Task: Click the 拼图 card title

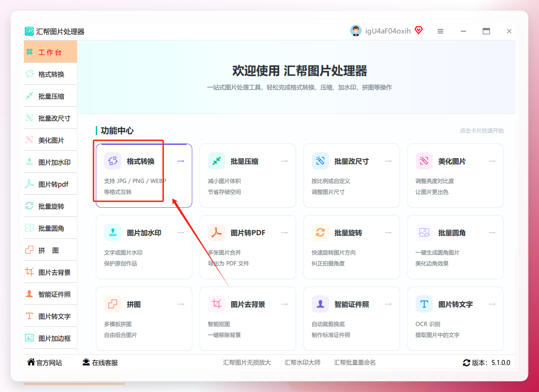Action: (134, 304)
